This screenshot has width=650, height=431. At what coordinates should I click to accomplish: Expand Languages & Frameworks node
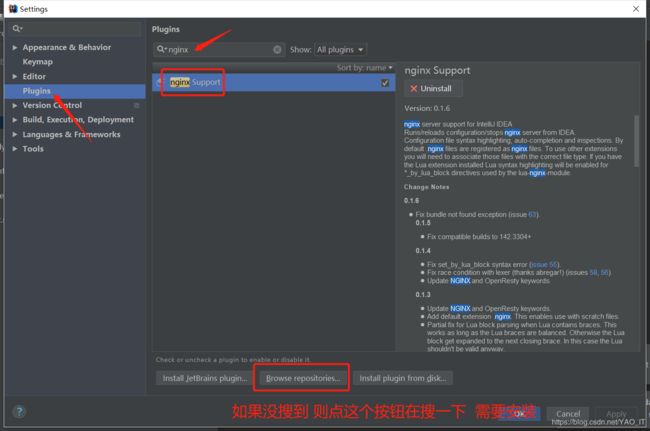pos(15,134)
